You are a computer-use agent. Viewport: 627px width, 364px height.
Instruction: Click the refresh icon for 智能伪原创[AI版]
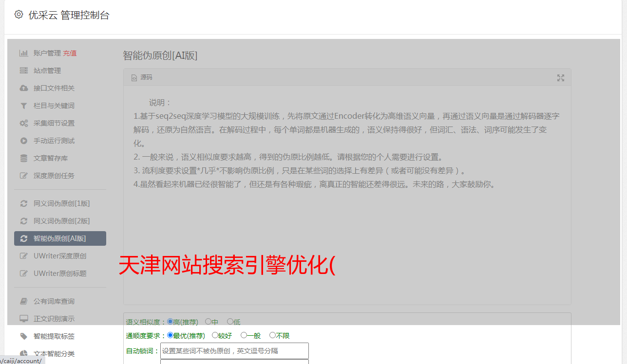click(23, 238)
